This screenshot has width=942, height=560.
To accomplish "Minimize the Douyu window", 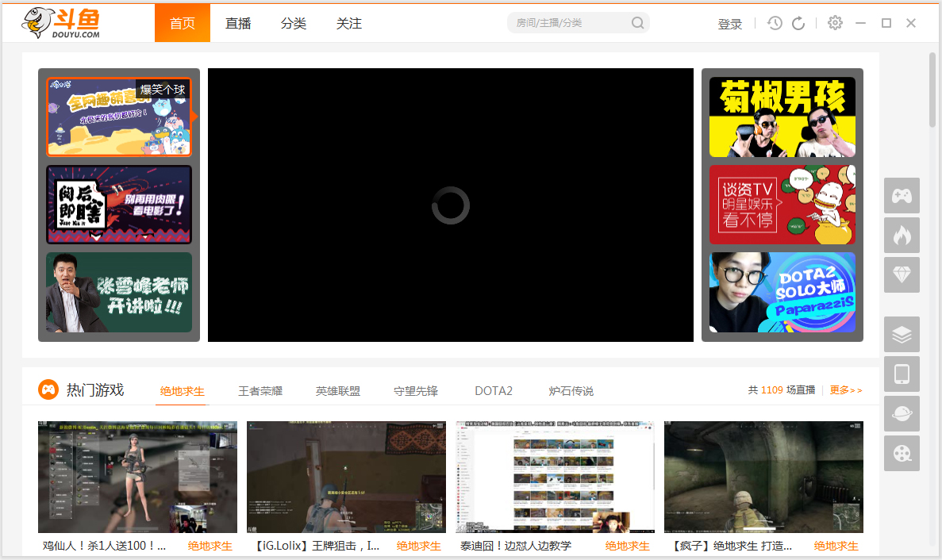I will click(x=861, y=23).
